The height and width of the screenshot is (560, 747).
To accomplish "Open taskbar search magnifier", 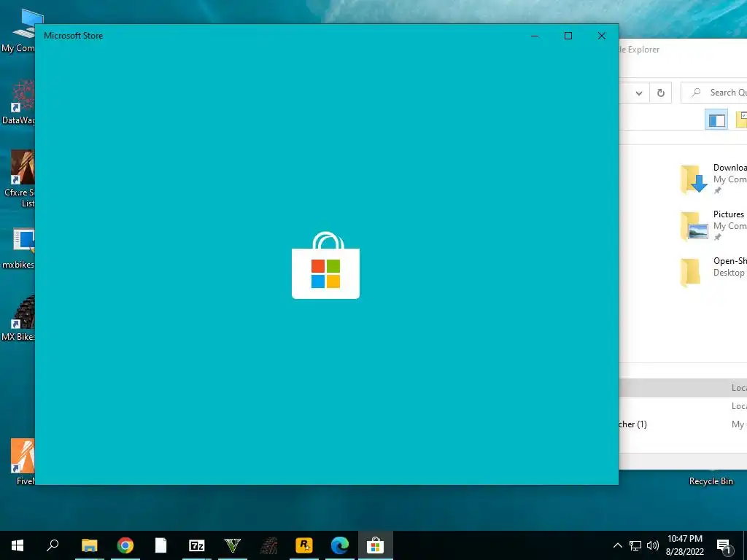I will tap(53, 545).
